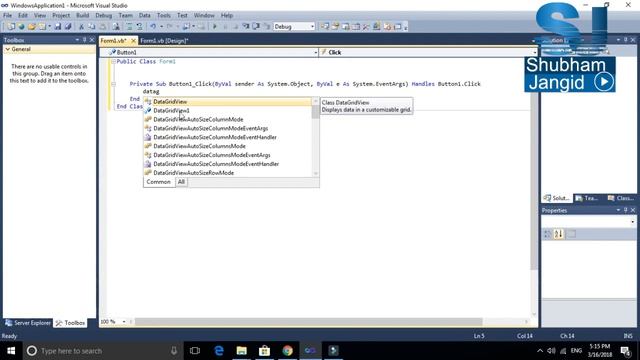Click the IntelliSense list vertical scrollbar
The height and width of the screenshot is (360, 640).
click(x=315, y=137)
